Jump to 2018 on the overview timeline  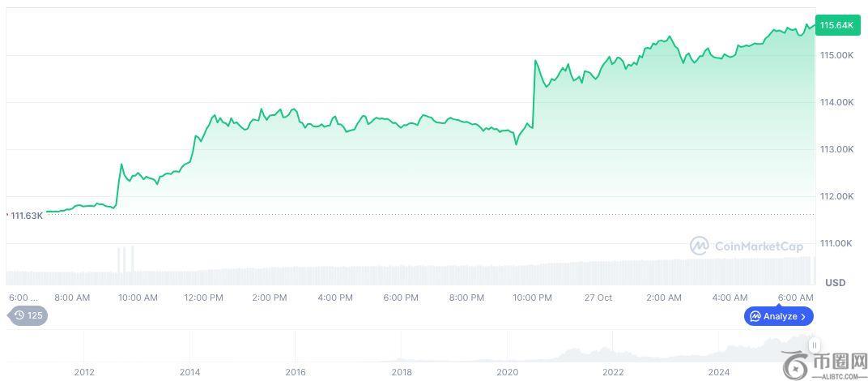[x=402, y=372]
